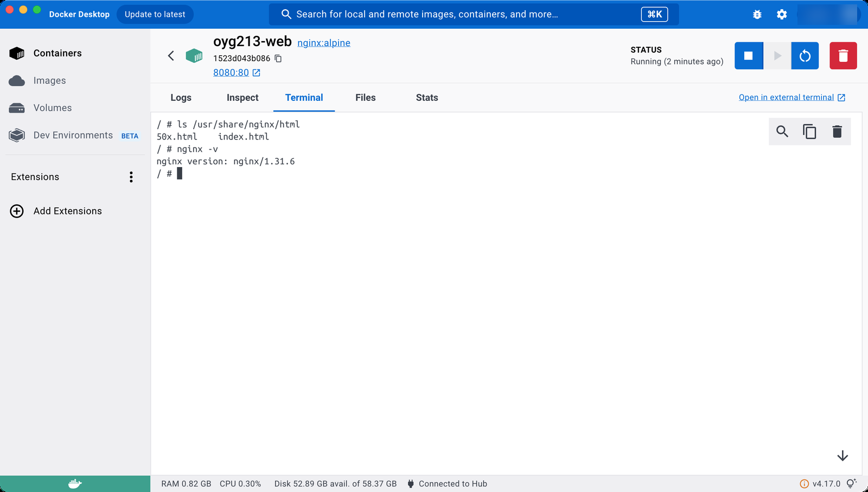Viewport: 868px width, 492px height.
Task: Switch to the Files tab
Action: tap(366, 98)
